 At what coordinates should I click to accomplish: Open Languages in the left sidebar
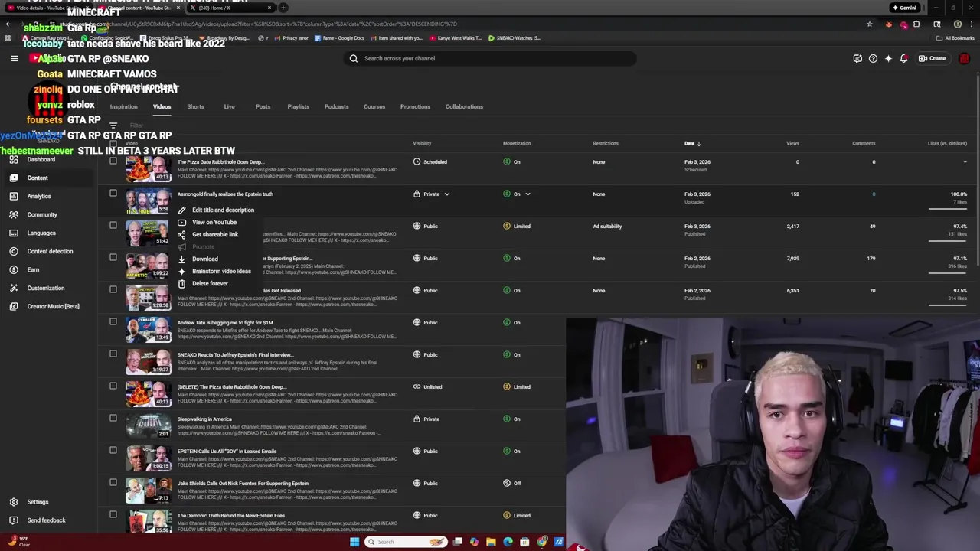pos(41,233)
